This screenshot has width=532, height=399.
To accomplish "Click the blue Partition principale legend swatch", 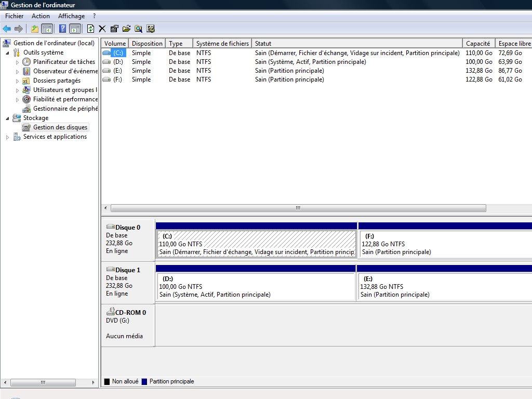I will [144, 382].
